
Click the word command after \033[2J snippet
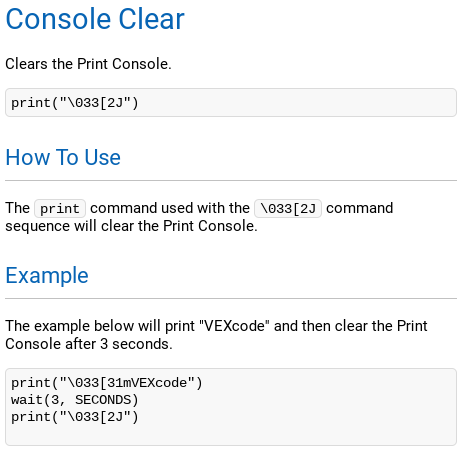click(360, 208)
